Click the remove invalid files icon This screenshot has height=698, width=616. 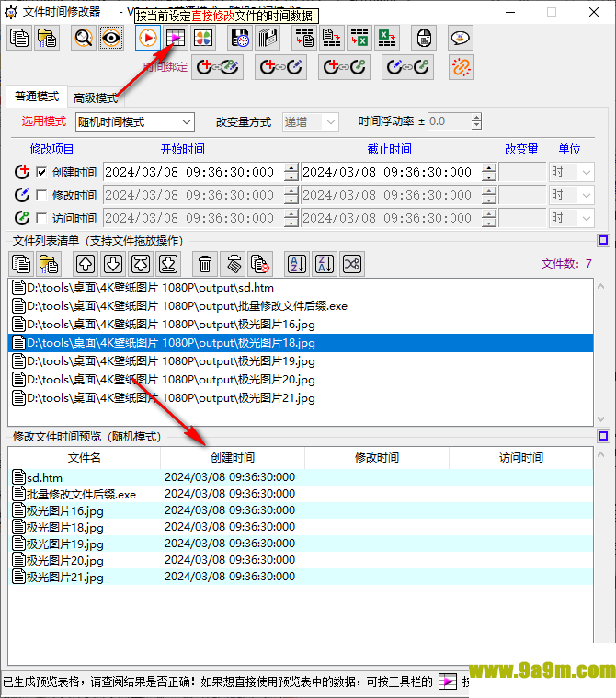coord(260,264)
